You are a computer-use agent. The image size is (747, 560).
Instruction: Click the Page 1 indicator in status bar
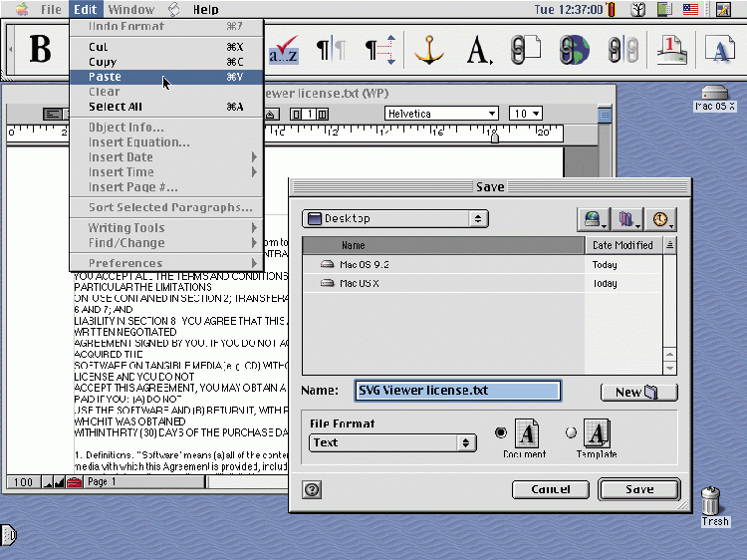click(x=143, y=482)
